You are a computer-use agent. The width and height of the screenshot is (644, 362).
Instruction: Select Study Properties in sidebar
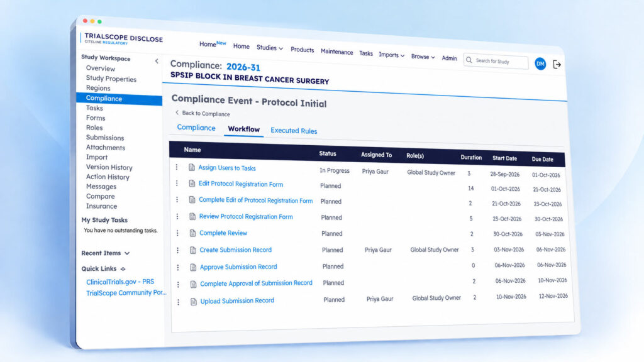[111, 79]
